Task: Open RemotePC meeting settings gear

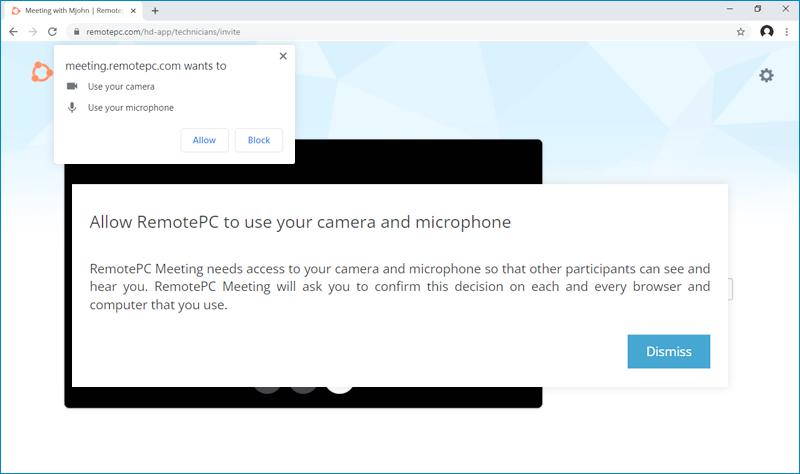Action: (x=766, y=76)
